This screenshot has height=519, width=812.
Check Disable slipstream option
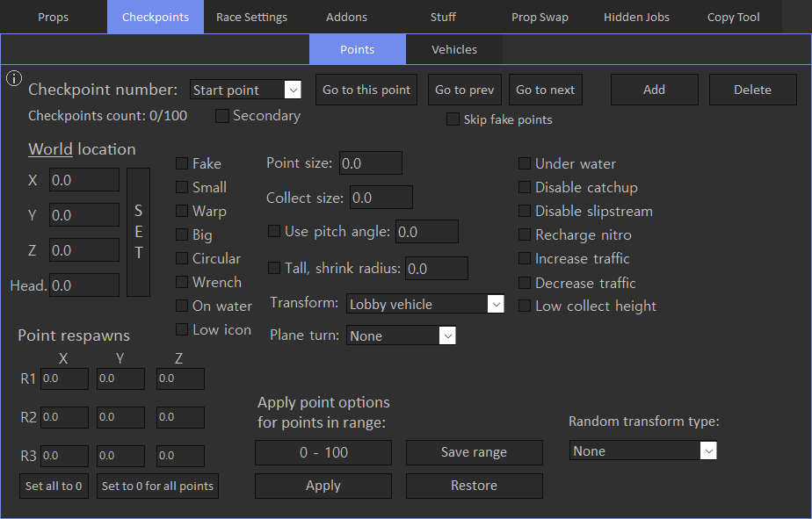pos(525,211)
